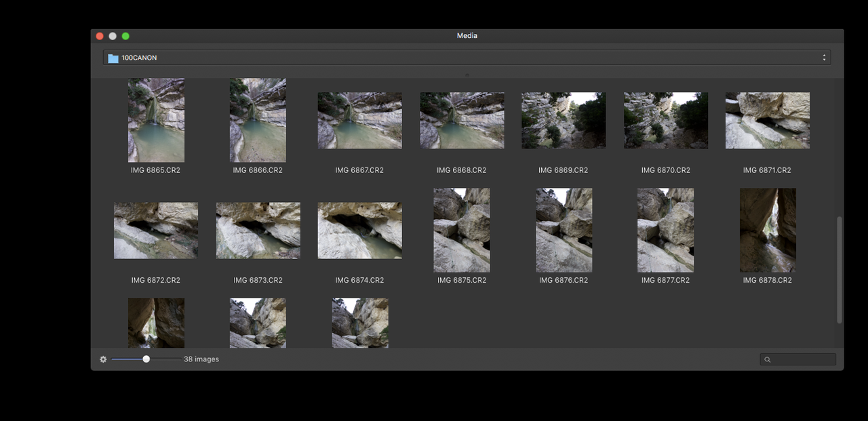Select thumbnail IMG 6865.CR2
Viewport: 868px width, 421px height.
click(x=156, y=120)
